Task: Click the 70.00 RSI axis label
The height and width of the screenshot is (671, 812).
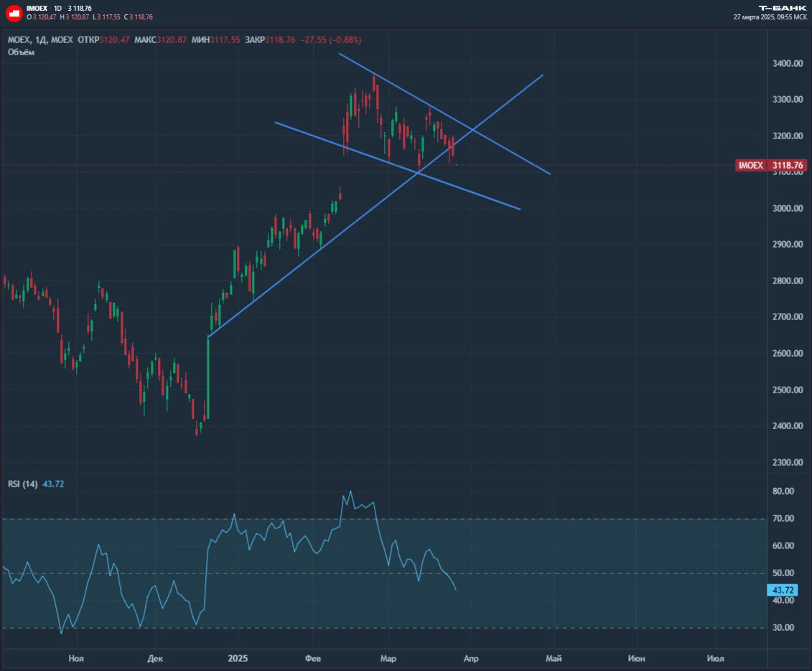Action: click(783, 518)
